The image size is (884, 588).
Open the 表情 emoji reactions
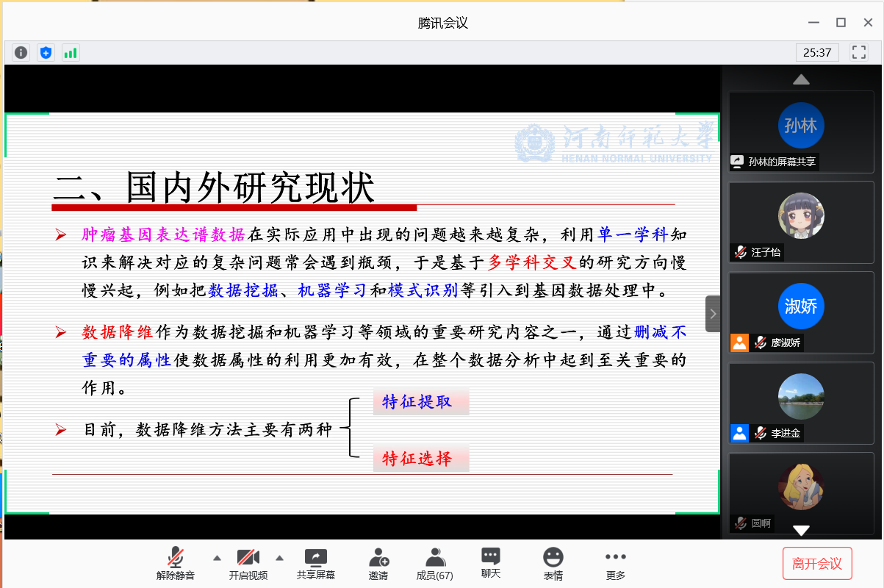pyautogui.click(x=553, y=564)
